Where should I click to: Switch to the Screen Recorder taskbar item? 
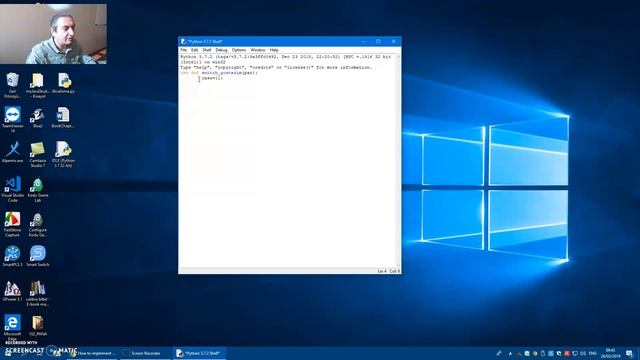[145, 353]
